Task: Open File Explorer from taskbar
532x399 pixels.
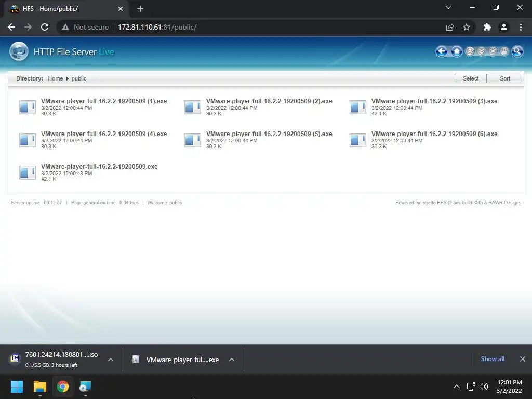Action: point(39,387)
